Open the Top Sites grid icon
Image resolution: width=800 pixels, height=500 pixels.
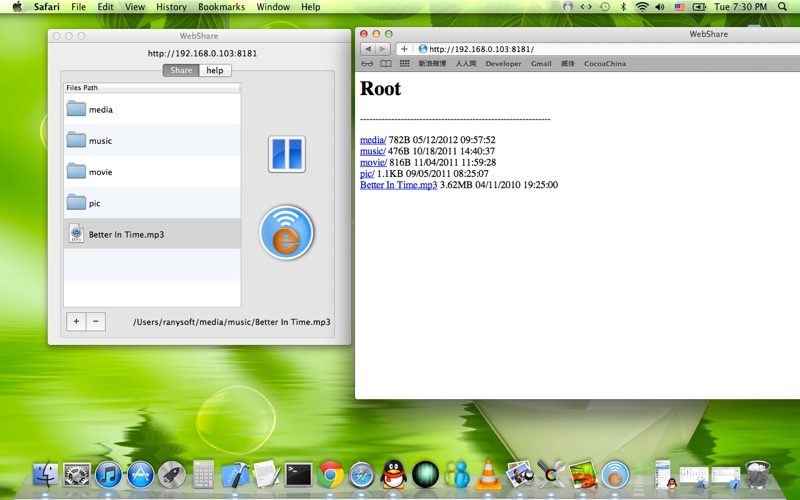click(x=404, y=63)
